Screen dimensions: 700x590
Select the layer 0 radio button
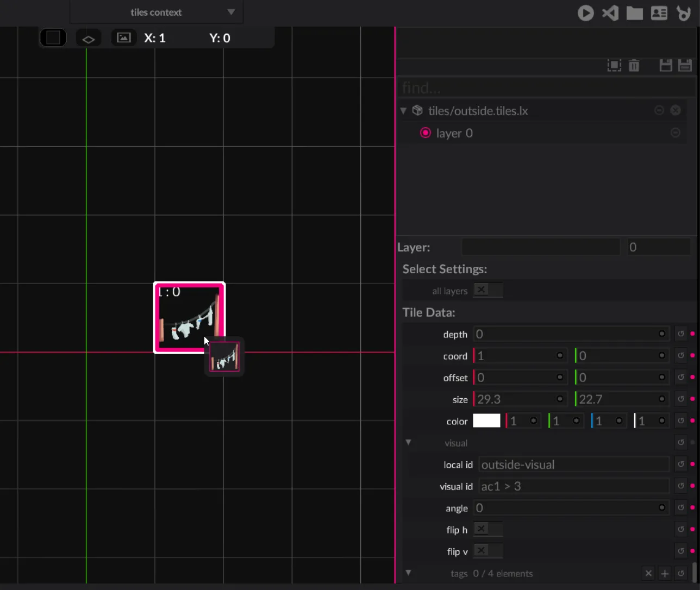(x=426, y=133)
